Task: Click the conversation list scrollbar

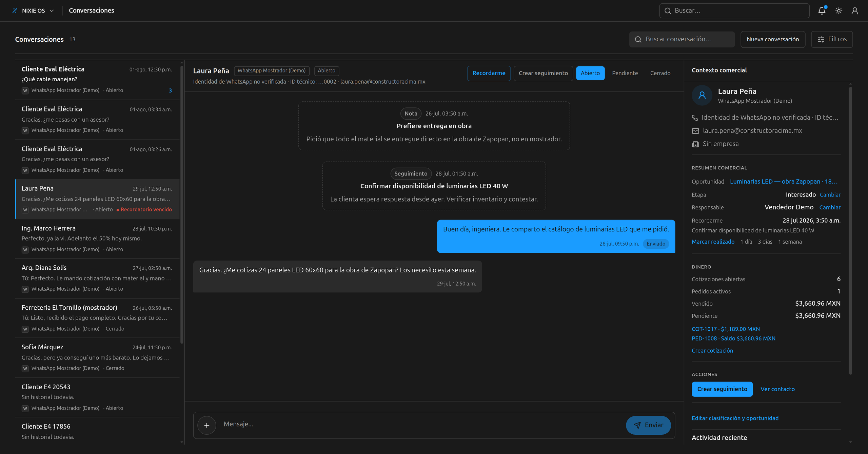Action: [182, 204]
